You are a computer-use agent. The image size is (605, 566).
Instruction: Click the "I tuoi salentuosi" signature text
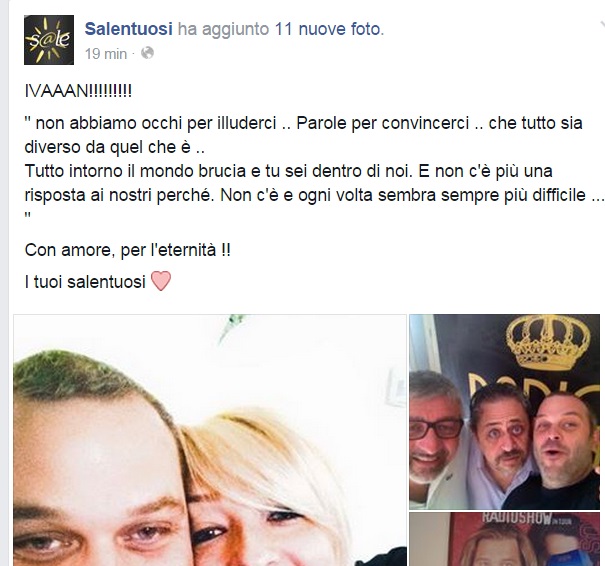pos(85,282)
